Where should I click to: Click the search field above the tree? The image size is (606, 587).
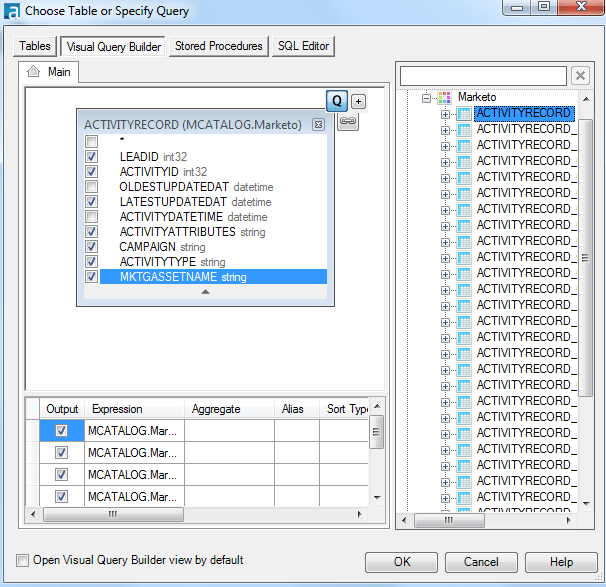click(483, 76)
